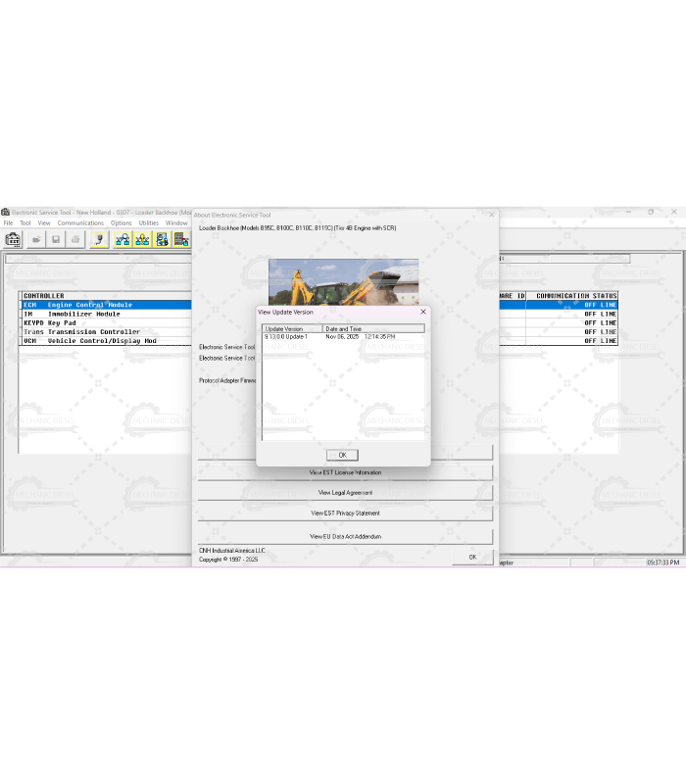Select the 9.13.0.0 Update 1 row

coord(286,337)
